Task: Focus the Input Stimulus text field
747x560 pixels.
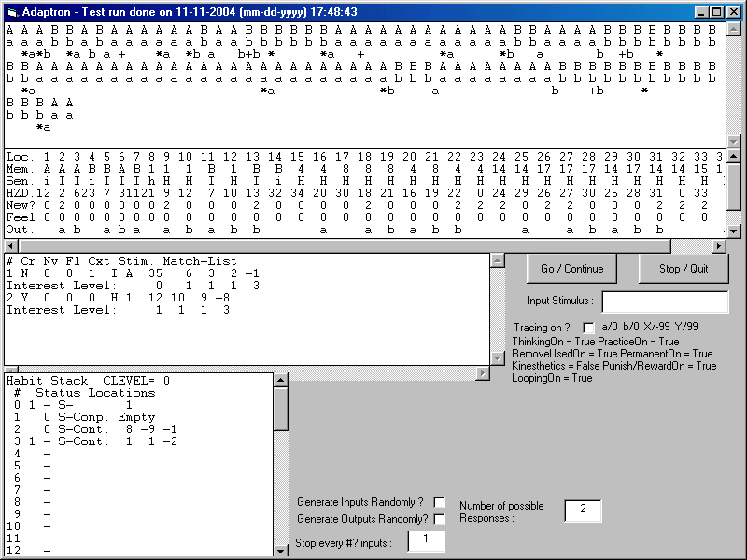Action: pyautogui.click(x=665, y=301)
